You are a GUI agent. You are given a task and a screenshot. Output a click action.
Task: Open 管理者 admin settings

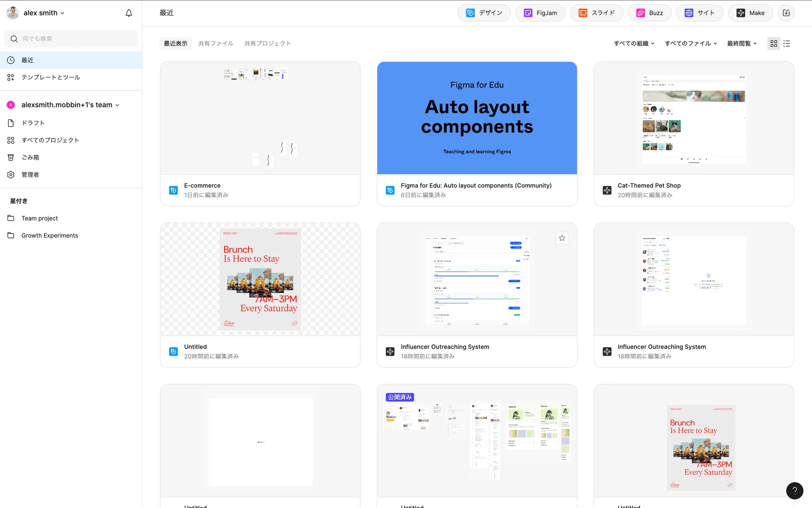coord(30,175)
